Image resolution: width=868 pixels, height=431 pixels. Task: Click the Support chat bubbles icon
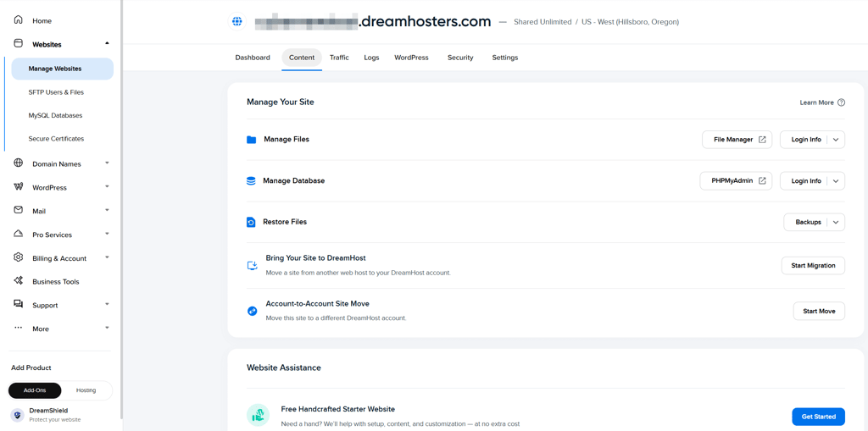click(x=19, y=304)
